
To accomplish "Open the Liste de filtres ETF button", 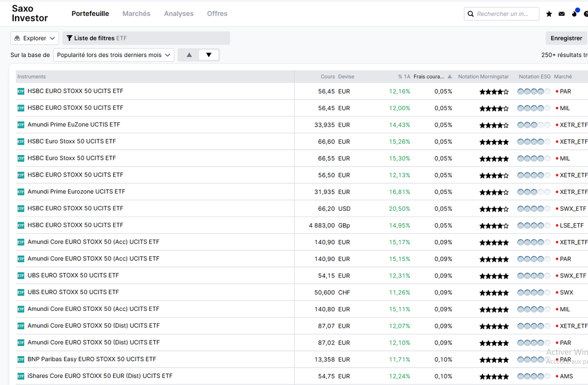I will click(146, 38).
